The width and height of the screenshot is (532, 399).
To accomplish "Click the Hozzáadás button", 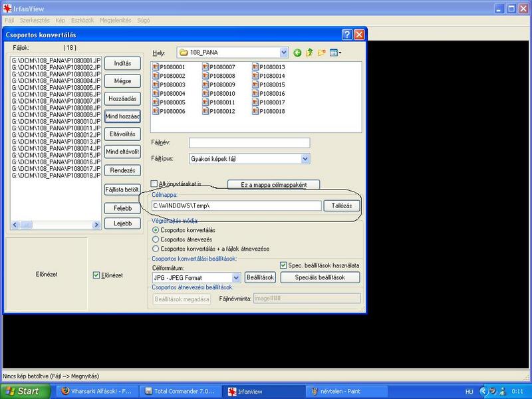I will (x=122, y=98).
